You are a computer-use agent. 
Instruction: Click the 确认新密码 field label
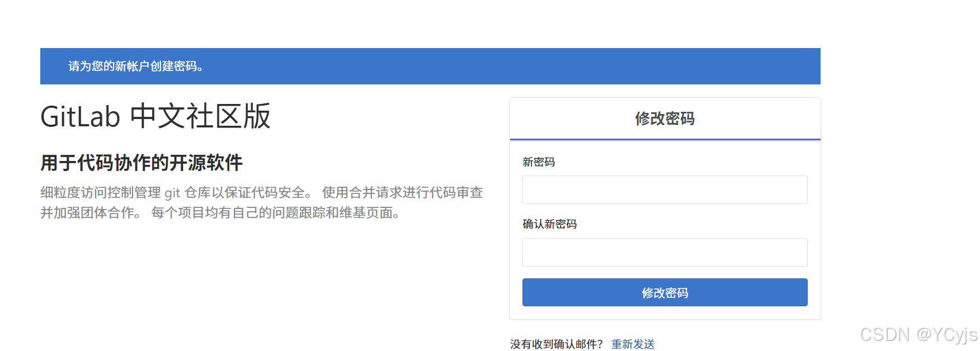tap(549, 224)
